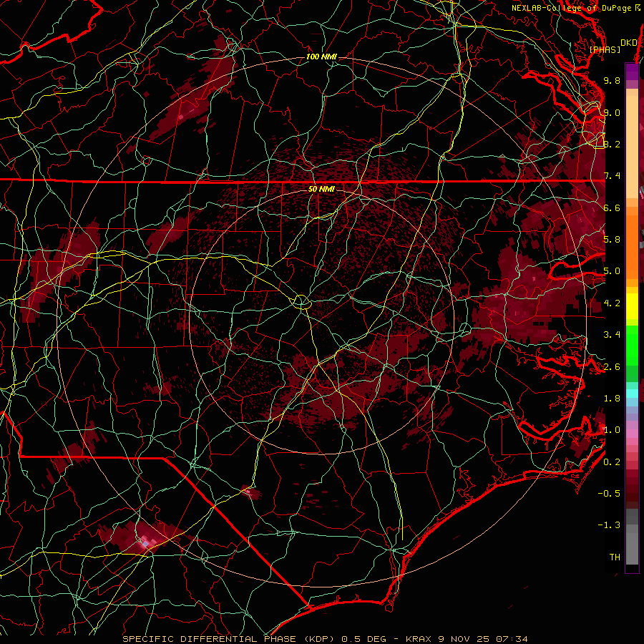
Task: Pick the pink segment of the color bar
Action: click(632, 434)
